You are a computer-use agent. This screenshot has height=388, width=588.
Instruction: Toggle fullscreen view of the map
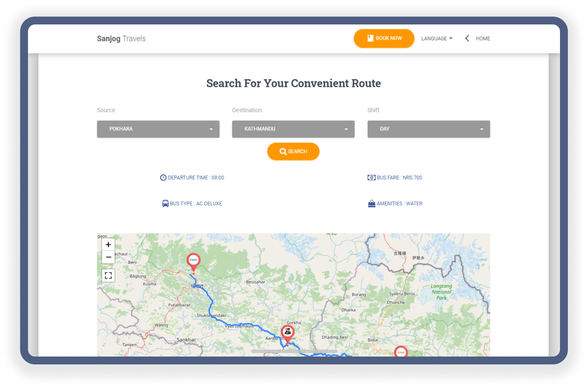coord(108,276)
